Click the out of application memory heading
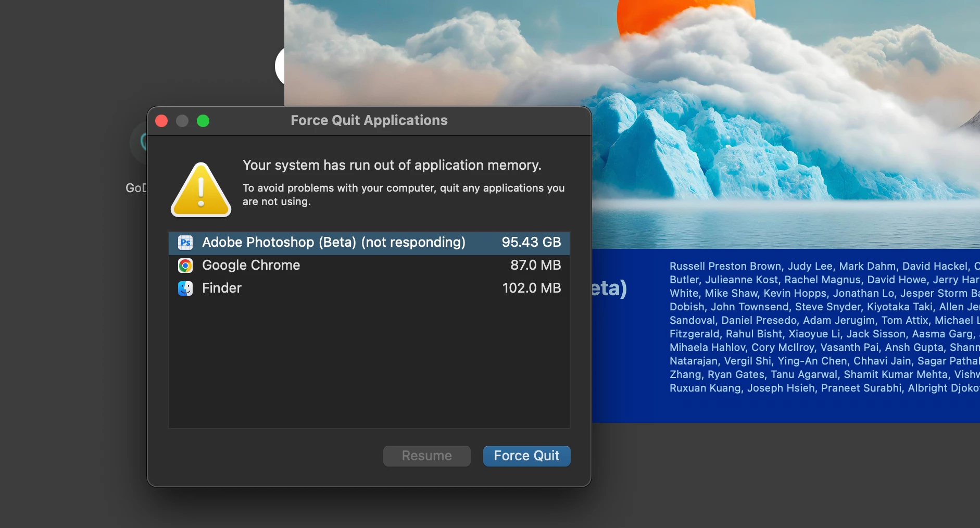Image resolution: width=980 pixels, height=528 pixels. click(392, 165)
